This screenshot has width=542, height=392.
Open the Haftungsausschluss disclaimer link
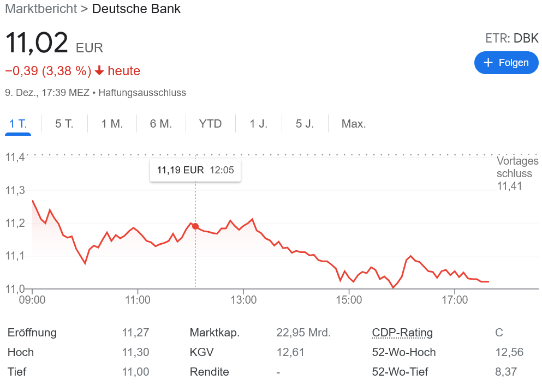(x=142, y=93)
